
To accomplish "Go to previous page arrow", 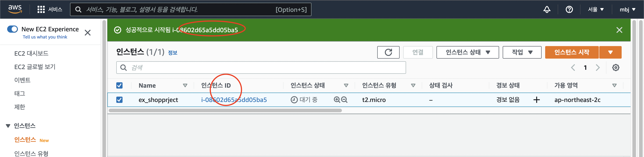I will point(573,68).
